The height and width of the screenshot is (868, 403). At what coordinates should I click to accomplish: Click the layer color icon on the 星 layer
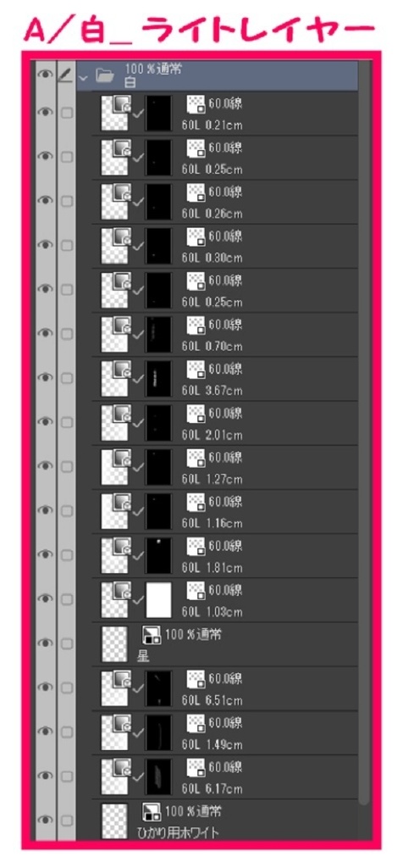(x=152, y=635)
